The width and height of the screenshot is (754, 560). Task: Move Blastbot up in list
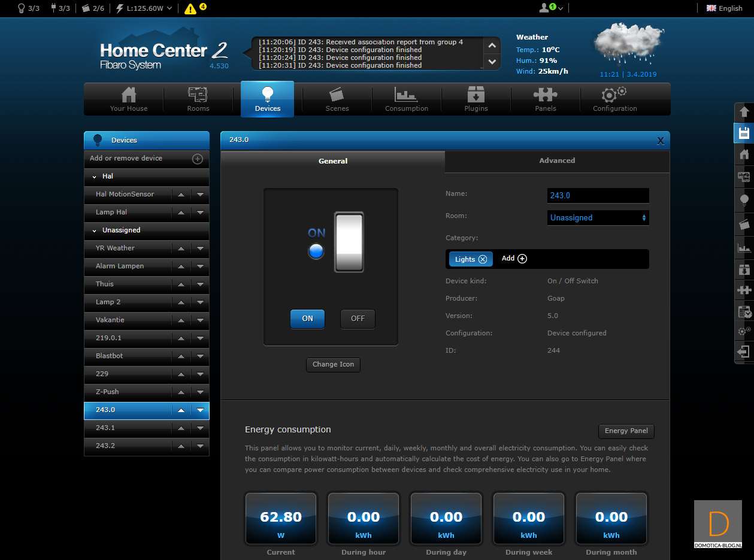181,356
